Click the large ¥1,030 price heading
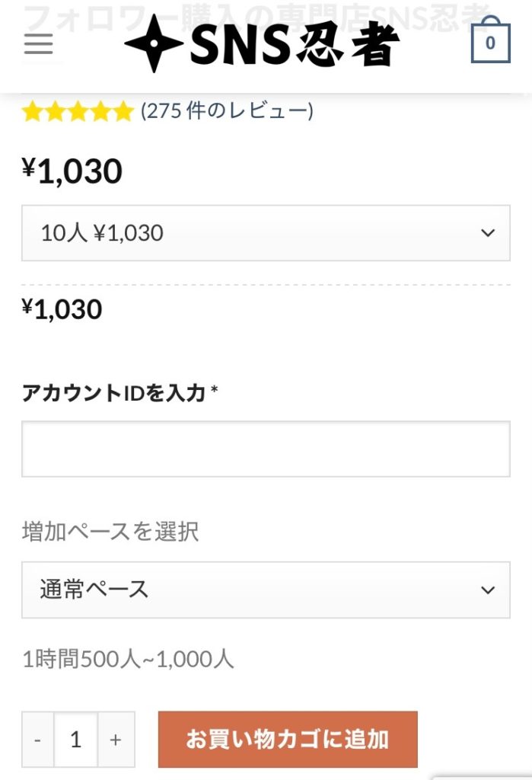The image size is (532, 780). 72,171
